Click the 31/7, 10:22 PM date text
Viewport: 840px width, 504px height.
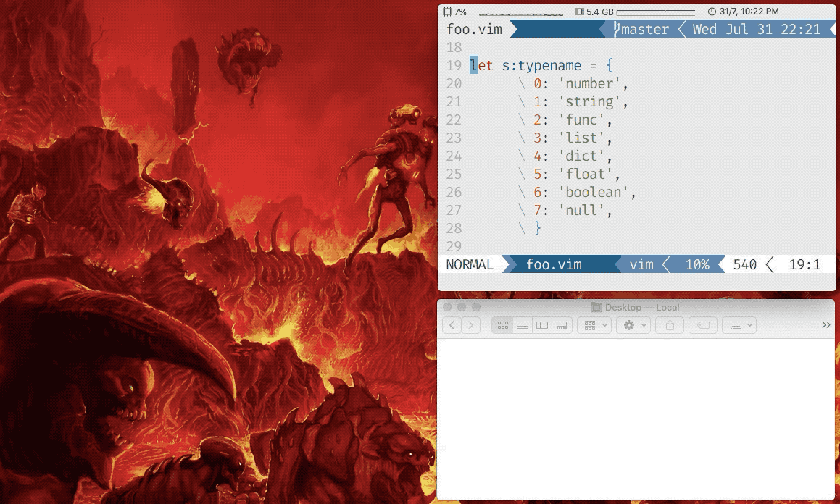749,12
